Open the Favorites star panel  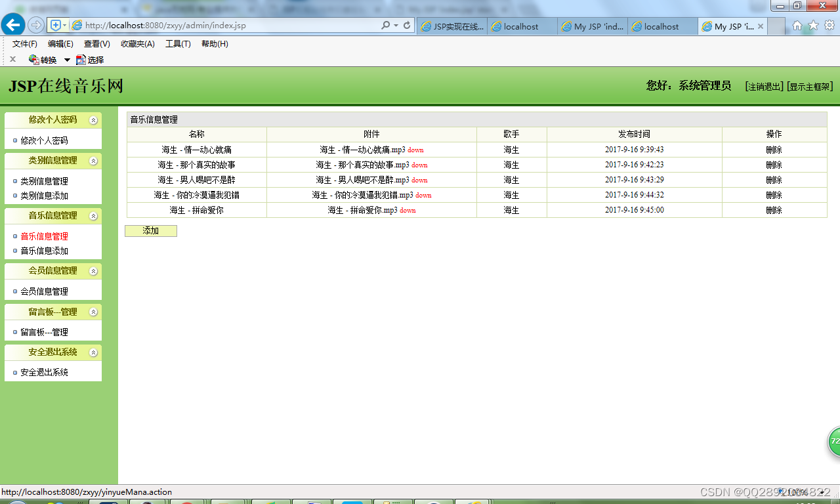(813, 25)
